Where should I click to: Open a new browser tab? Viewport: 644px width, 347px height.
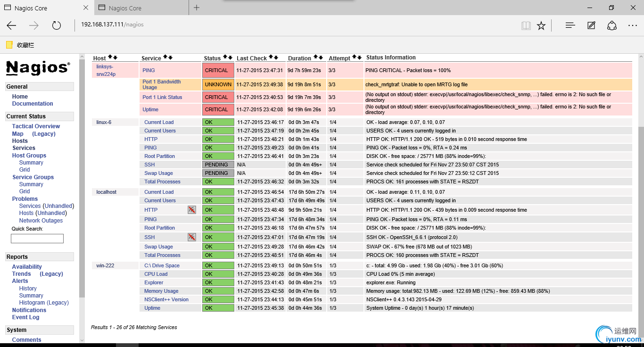click(197, 8)
